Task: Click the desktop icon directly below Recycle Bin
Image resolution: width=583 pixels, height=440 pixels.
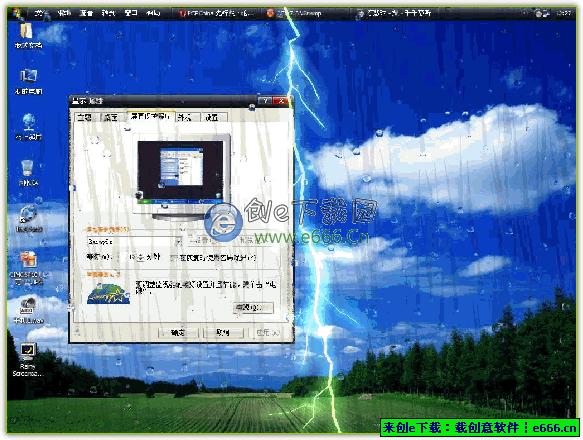Action: (x=29, y=218)
